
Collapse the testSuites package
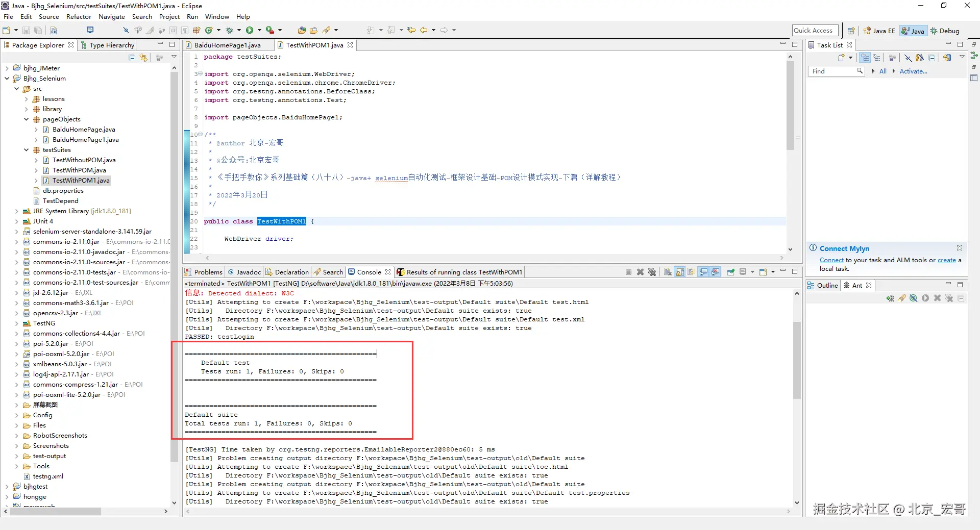[27, 150]
